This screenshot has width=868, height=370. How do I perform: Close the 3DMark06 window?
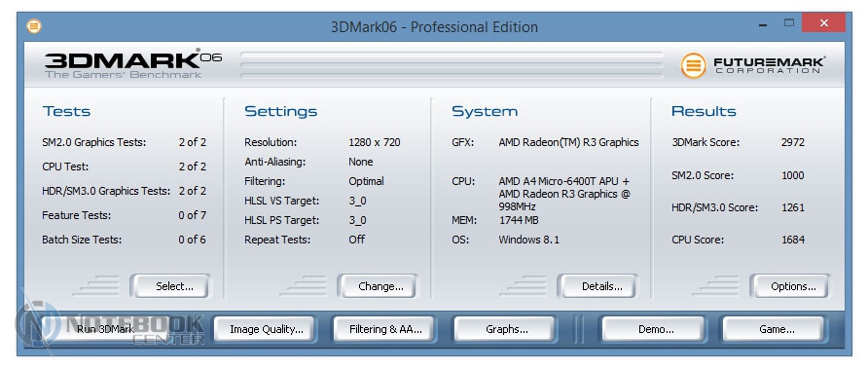tap(824, 23)
